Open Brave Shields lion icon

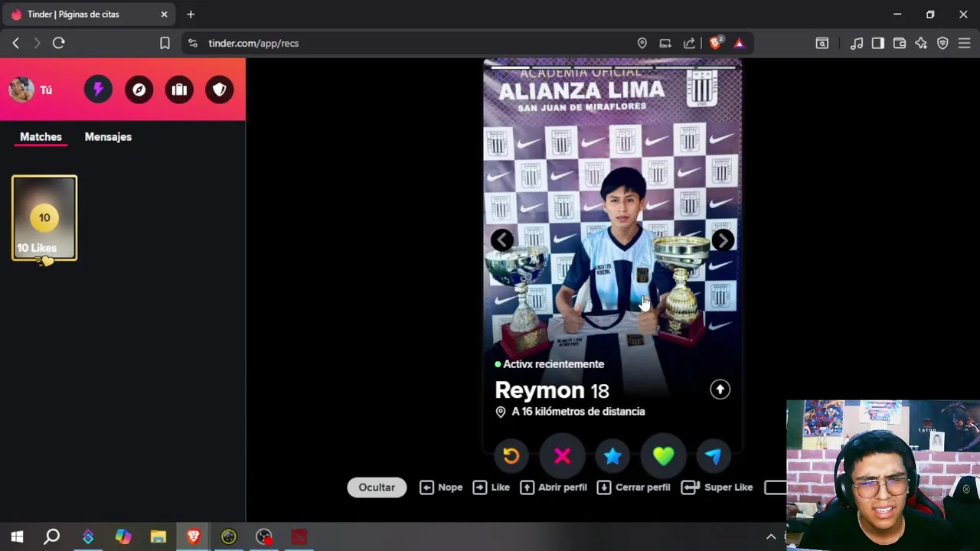point(716,43)
